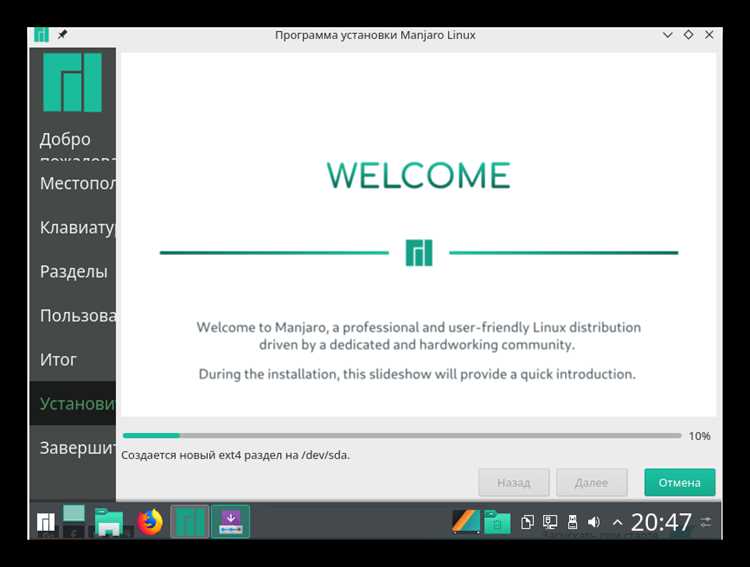Viewport: 750px width, 567px height.
Task: Click the WELCOME slideshow heading
Action: click(419, 175)
